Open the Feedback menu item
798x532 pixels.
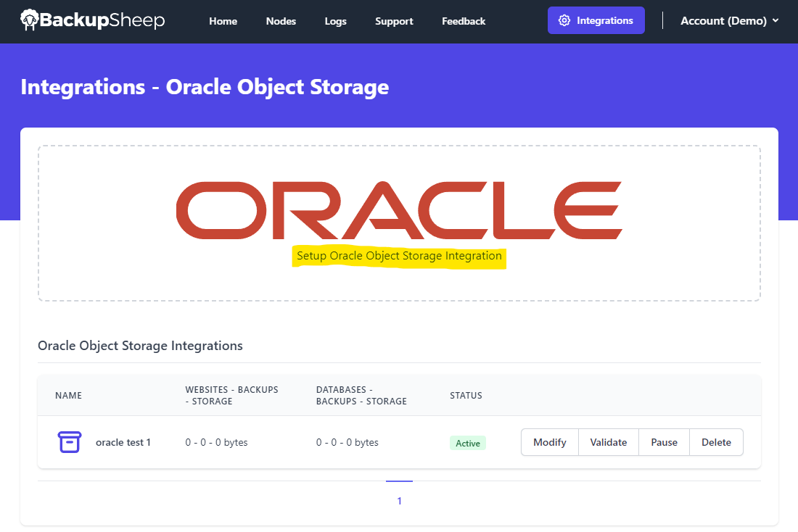click(464, 21)
